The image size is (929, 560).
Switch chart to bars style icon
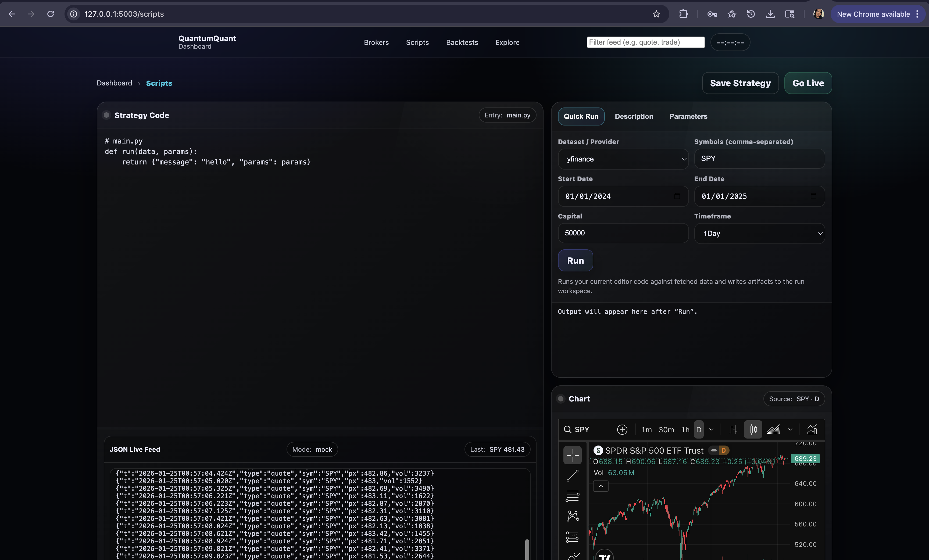pyautogui.click(x=733, y=430)
